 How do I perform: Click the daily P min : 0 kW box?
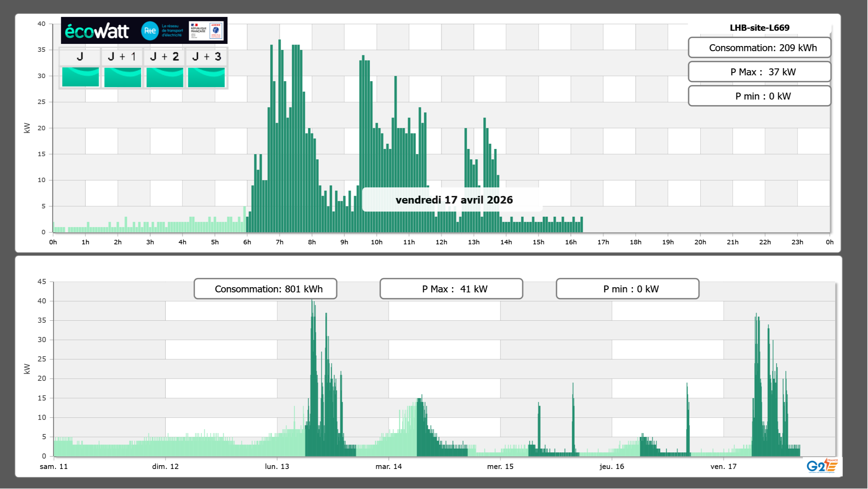click(759, 96)
